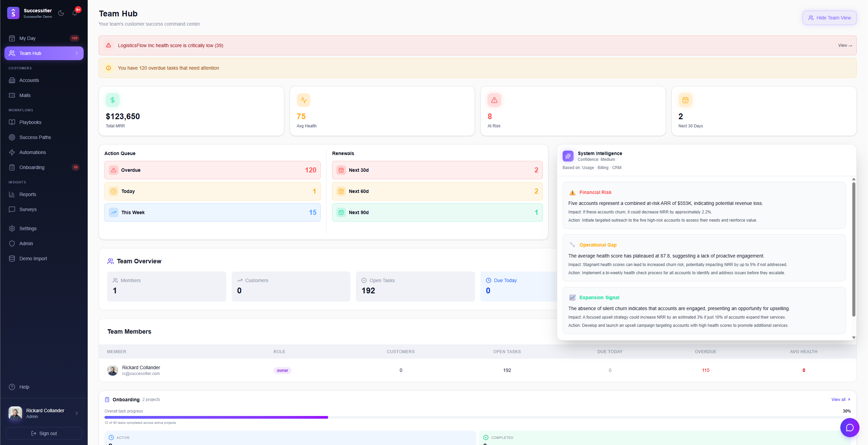
Task: Expand Team Hub sidebar chevron
Action: (x=77, y=53)
